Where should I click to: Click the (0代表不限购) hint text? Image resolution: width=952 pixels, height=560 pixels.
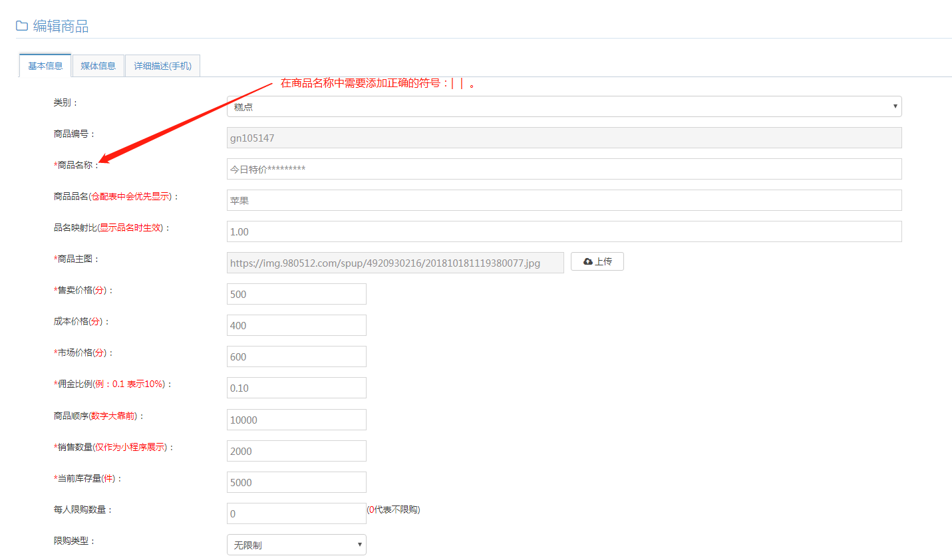coord(394,509)
